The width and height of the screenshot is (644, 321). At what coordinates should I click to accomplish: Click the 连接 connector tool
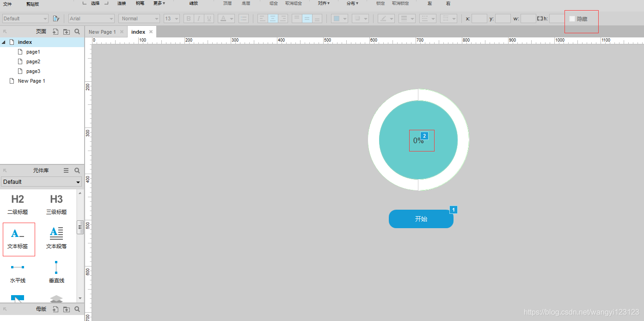click(122, 3)
